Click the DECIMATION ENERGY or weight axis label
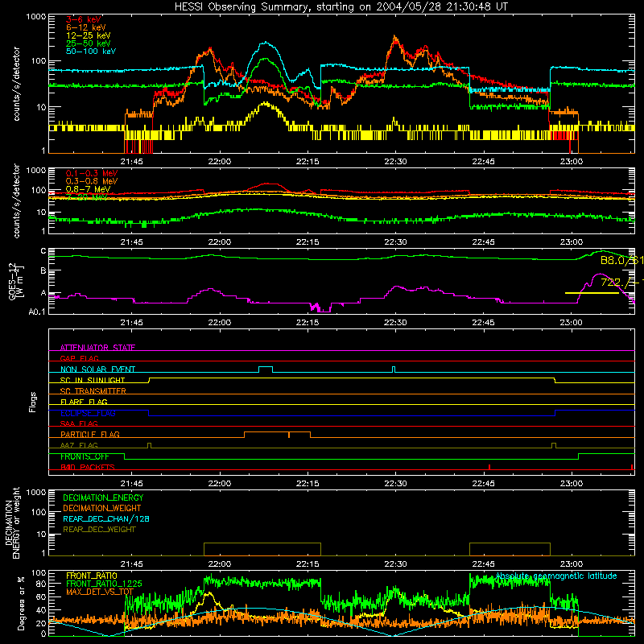Viewport: 644px width, 644px height. point(12,522)
